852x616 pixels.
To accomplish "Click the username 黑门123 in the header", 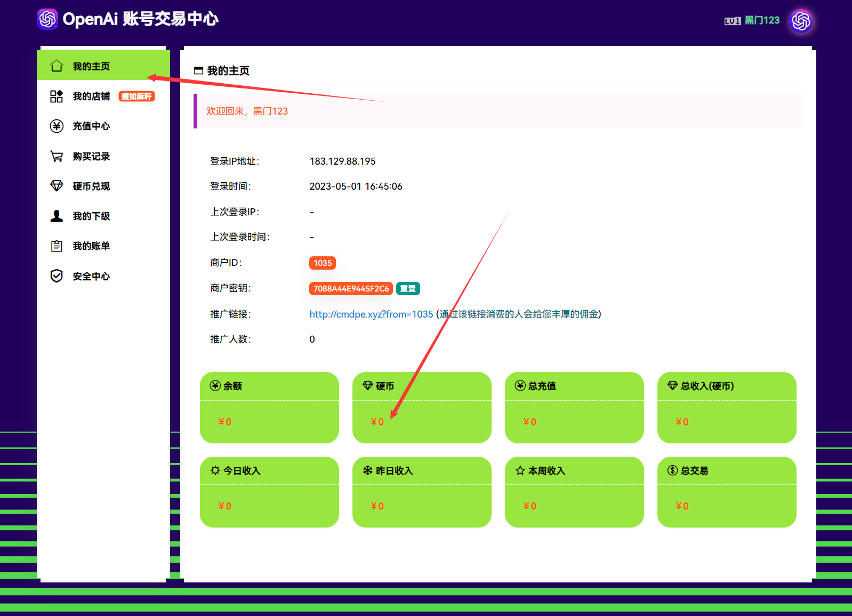I will (762, 20).
